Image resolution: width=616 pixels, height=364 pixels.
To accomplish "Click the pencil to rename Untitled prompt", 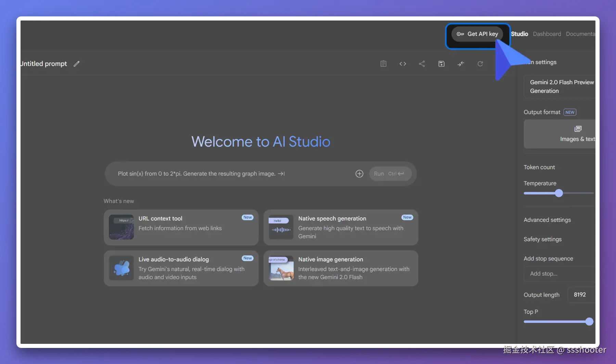I will 77,64.
